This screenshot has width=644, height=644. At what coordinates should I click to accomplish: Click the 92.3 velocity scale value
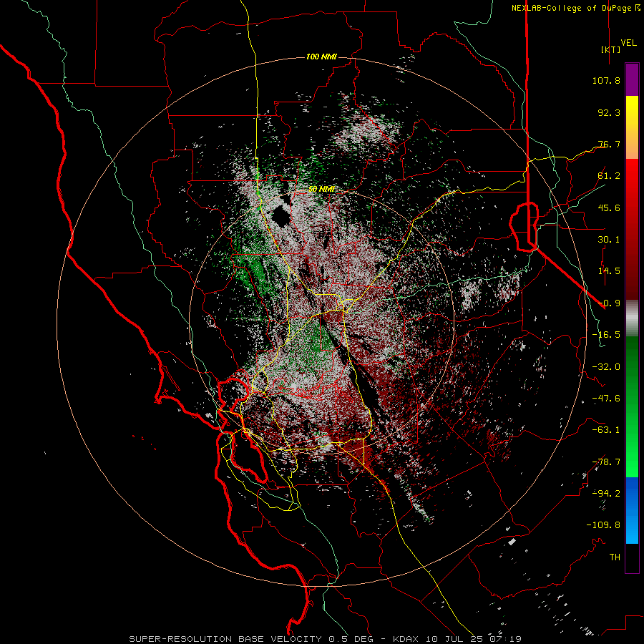pyautogui.click(x=609, y=112)
